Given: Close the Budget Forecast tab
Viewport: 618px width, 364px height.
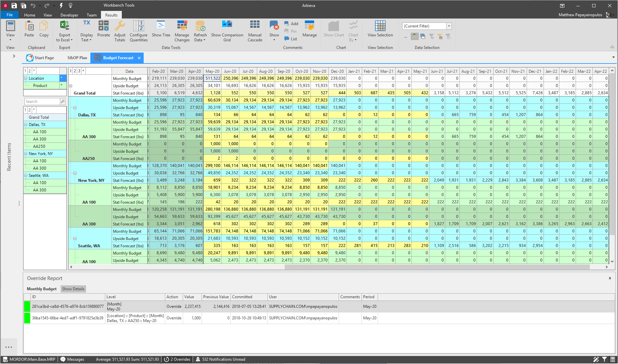Looking at the screenshot, I should [139, 58].
